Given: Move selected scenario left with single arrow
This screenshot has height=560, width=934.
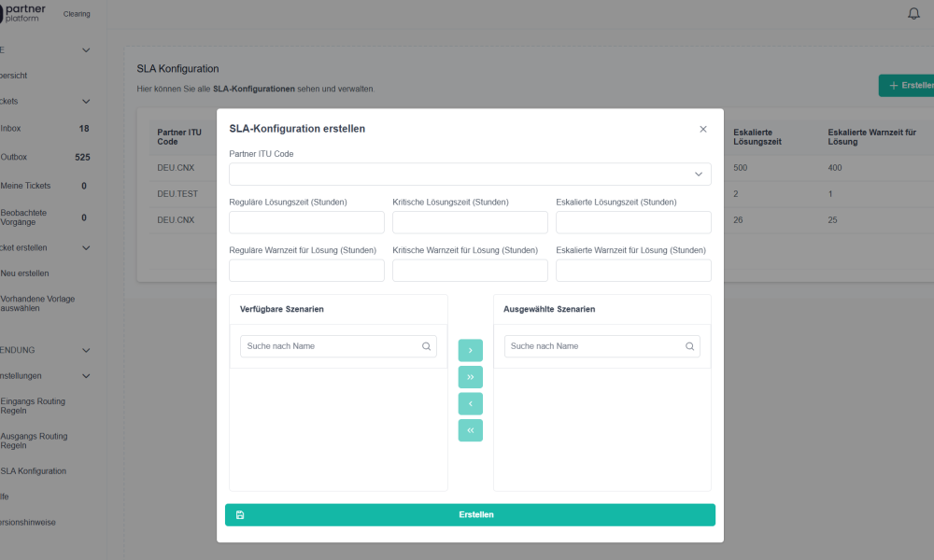Looking at the screenshot, I should tap(470, 404).
